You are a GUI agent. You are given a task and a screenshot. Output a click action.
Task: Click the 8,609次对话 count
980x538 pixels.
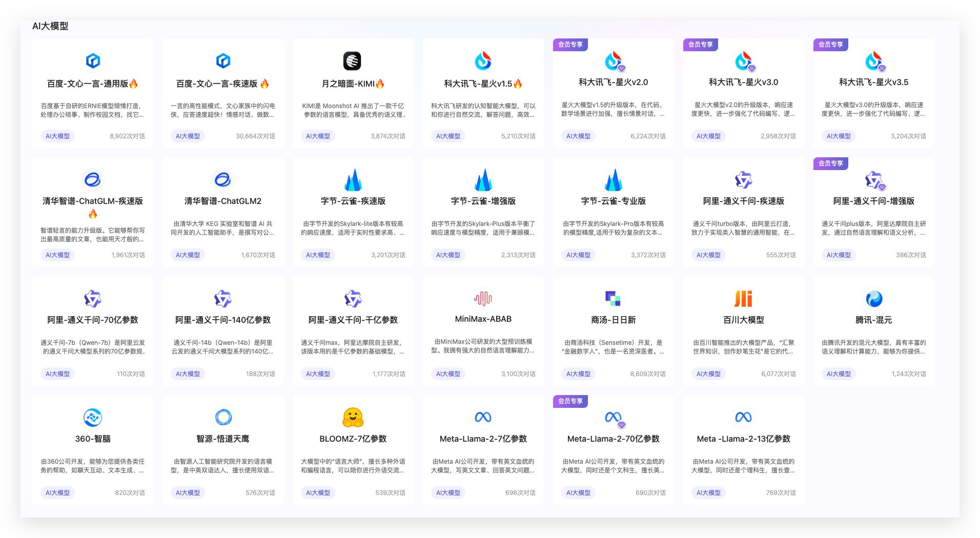[x=648, y=374]
